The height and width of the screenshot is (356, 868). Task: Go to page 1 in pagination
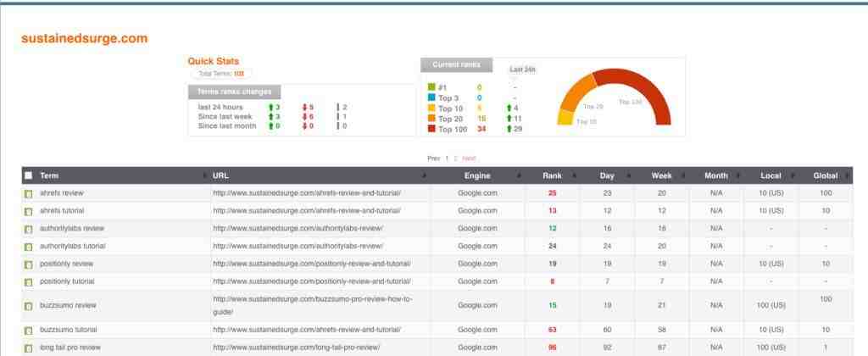coord(447,159)
